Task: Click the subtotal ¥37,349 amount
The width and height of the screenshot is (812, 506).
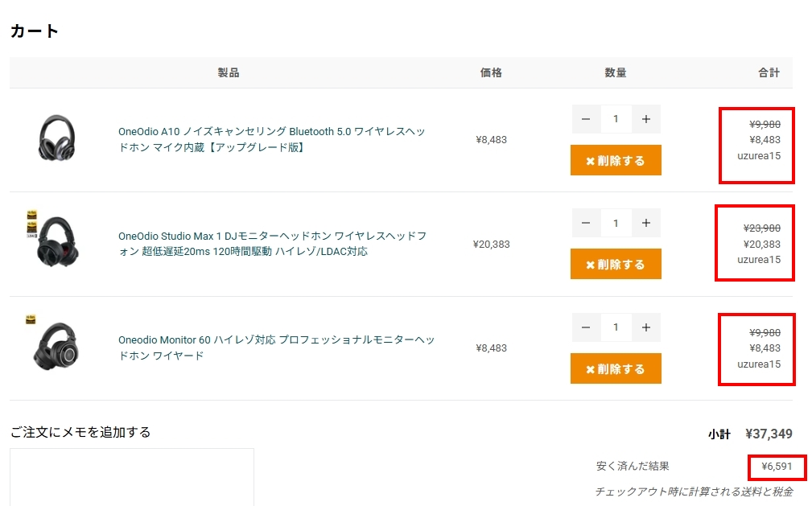Action: click(769, 434)
